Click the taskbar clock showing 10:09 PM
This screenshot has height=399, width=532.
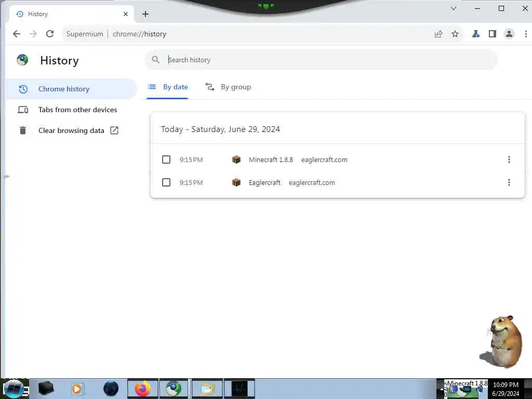[x=506, y=389]
